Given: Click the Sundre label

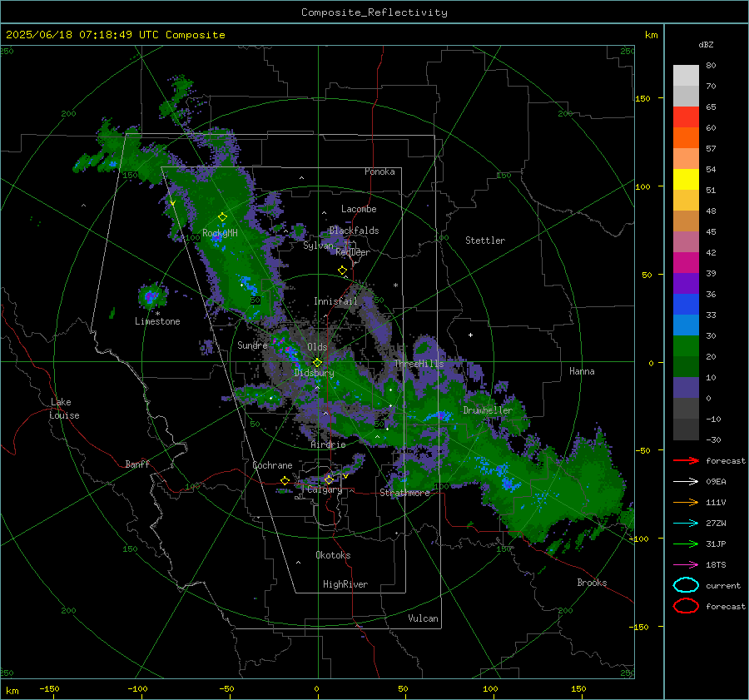Looking at the screenshot, I should point(252,345).
